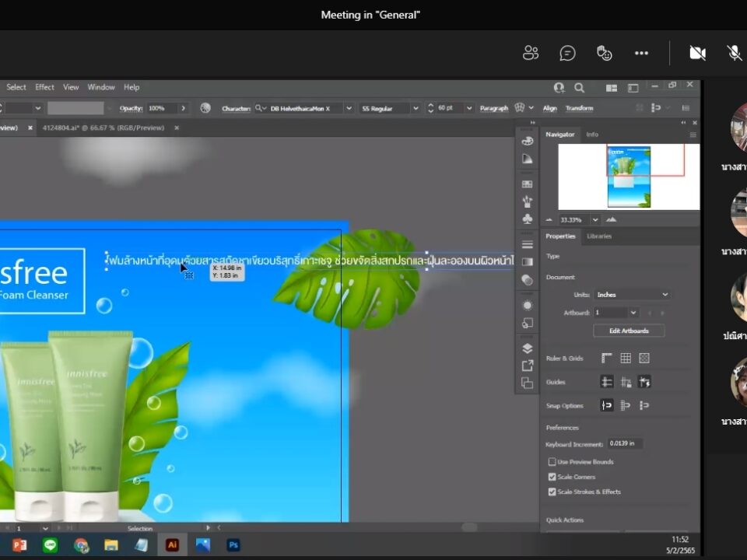
Task: Open the Transparency panel icon
Action: (528, 280)
